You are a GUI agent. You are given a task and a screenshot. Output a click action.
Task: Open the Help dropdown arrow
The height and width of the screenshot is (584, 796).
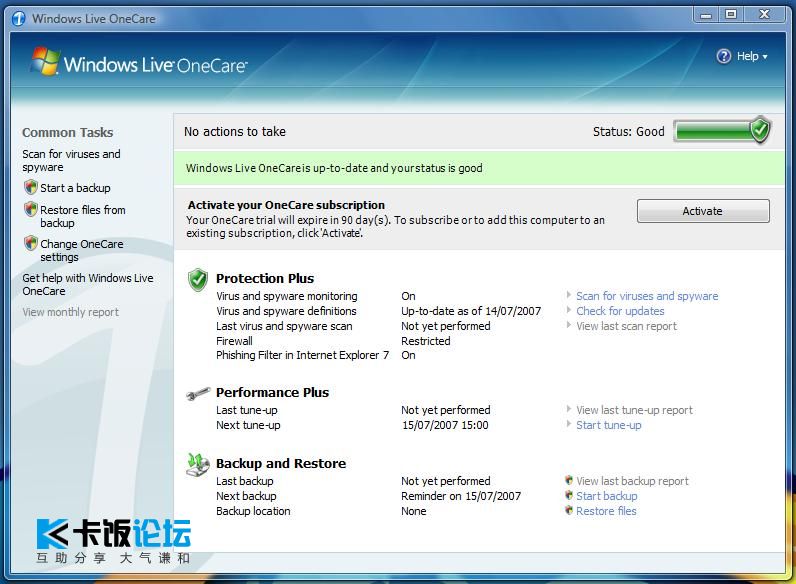click(765, 57)
